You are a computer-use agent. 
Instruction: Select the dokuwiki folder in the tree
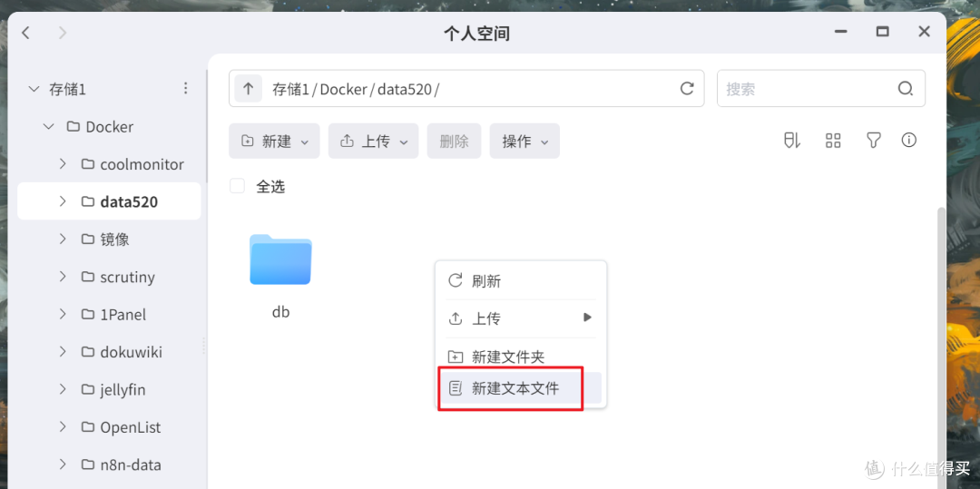coord(110,352)
